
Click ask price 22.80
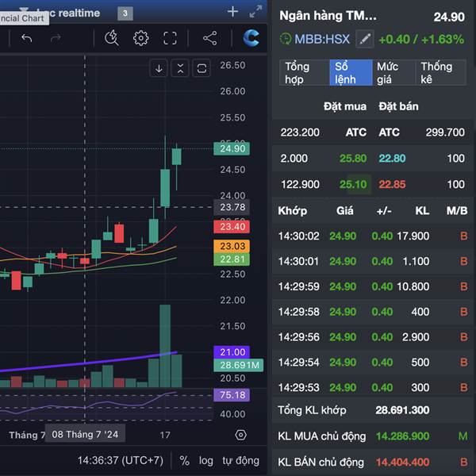[x=392, y=158]
